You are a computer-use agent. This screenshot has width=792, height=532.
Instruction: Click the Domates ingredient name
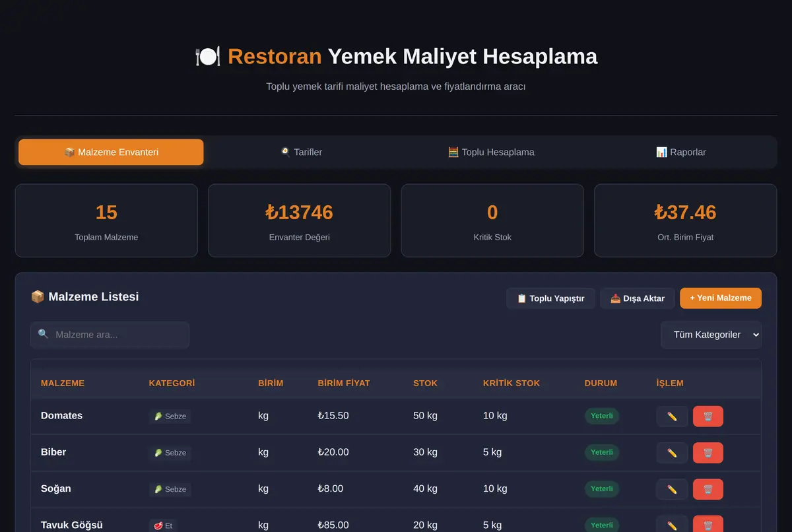point(61,416)
